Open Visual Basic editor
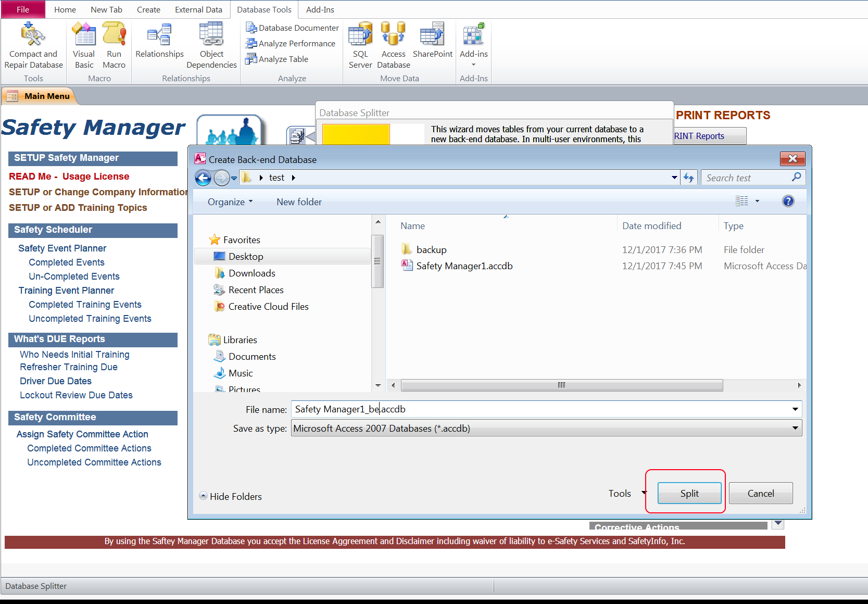 [x=84, y=46]
